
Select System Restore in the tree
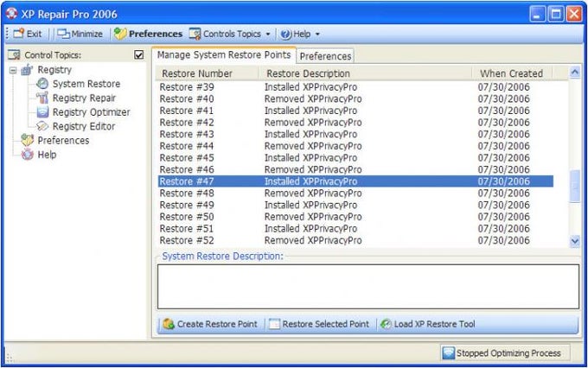point(86,84)
